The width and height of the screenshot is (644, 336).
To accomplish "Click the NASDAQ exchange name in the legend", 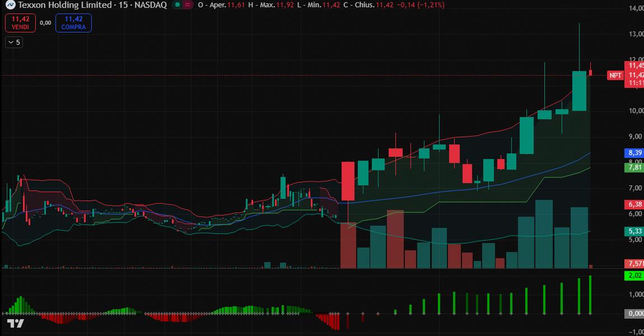I will coord(151,5).
